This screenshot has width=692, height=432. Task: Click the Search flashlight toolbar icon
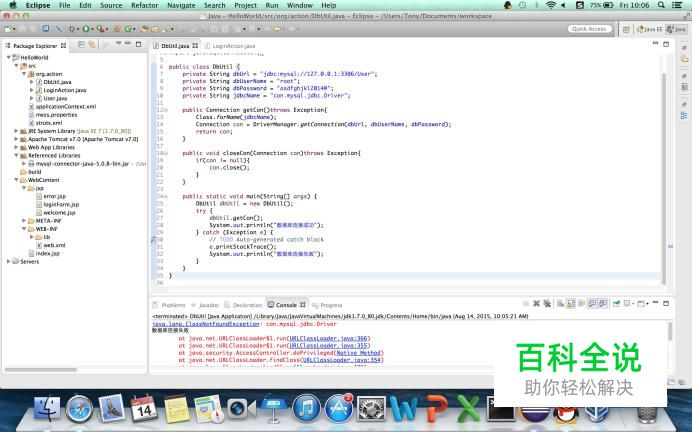coord(166,29)
